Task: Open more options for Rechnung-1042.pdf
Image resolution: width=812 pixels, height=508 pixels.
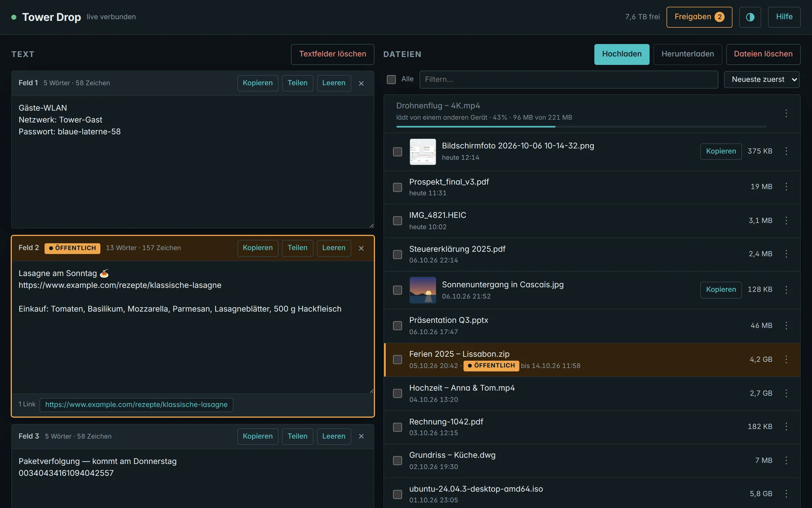Action: point(786,427)
